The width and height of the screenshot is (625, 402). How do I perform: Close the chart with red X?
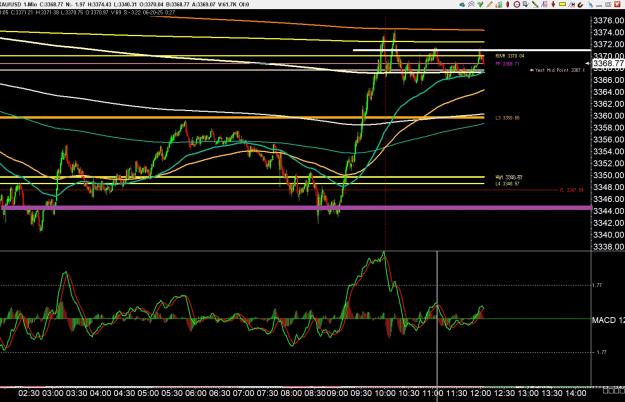pos(617,4)
